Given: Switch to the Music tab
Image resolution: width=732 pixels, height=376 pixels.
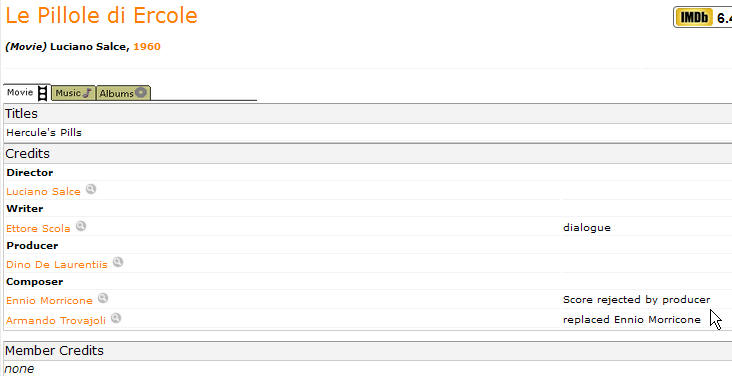Looking at the screenshot, I should point(73,93).
